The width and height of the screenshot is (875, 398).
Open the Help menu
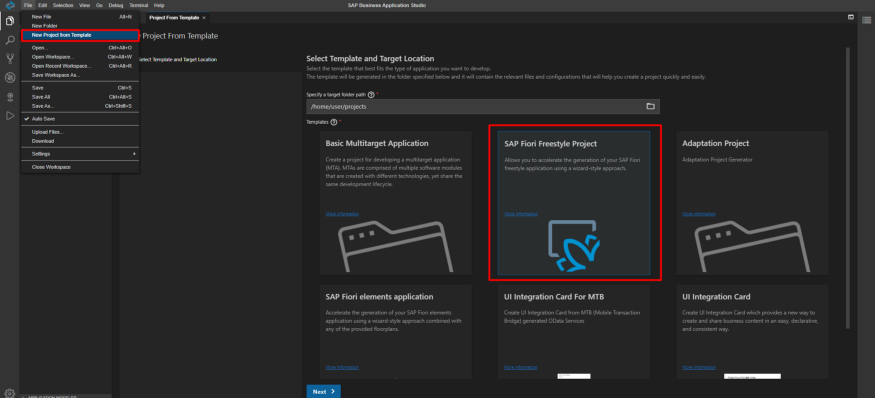(x=159, y=5)
